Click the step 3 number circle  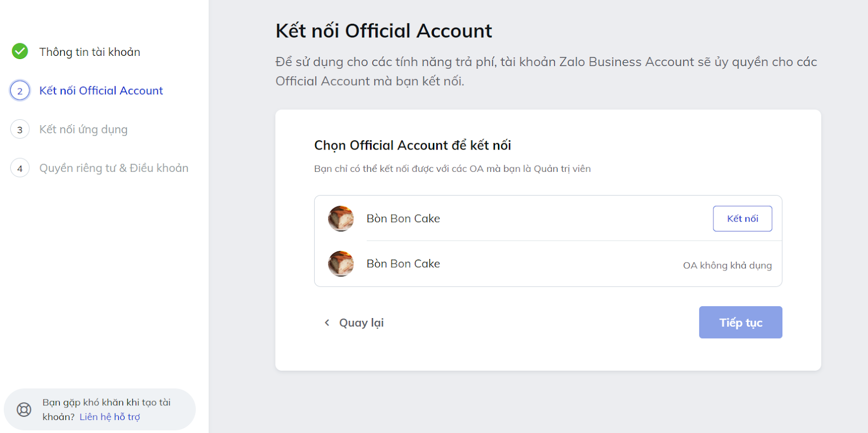tap(20, 130)
